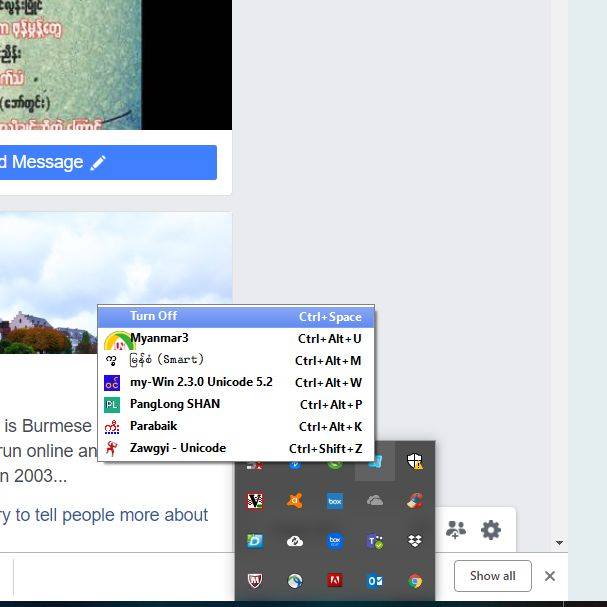607x607 pixels.
Task: Open the Outlook tray icon
Action: [375, 581]
